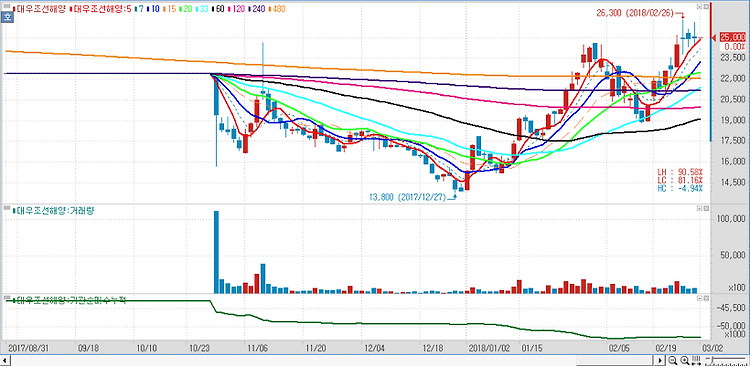Screen dimensions: 750x366
Task: Click the 22,000 price axis label
Action: (732, 78)
